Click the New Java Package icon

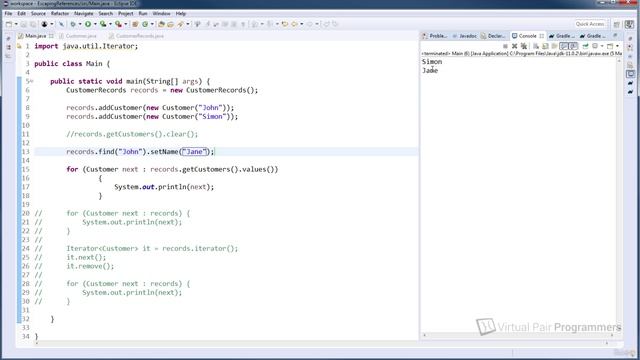[135, 24]
